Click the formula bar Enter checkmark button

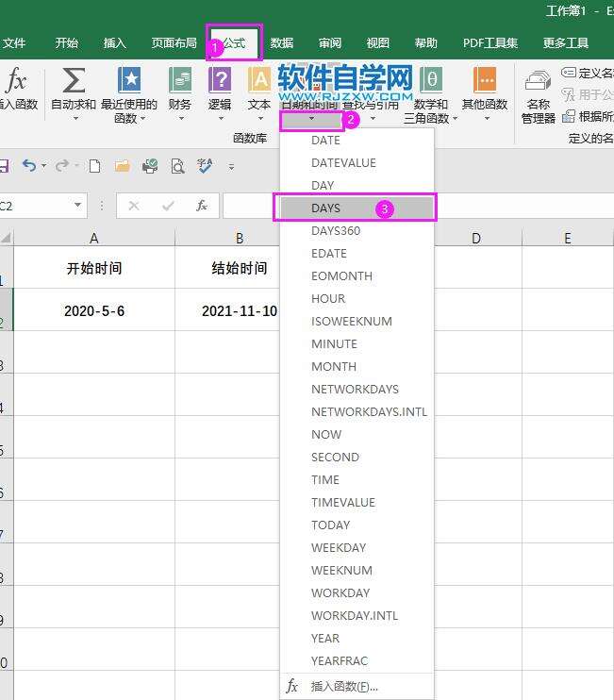(x=168, y=206)
